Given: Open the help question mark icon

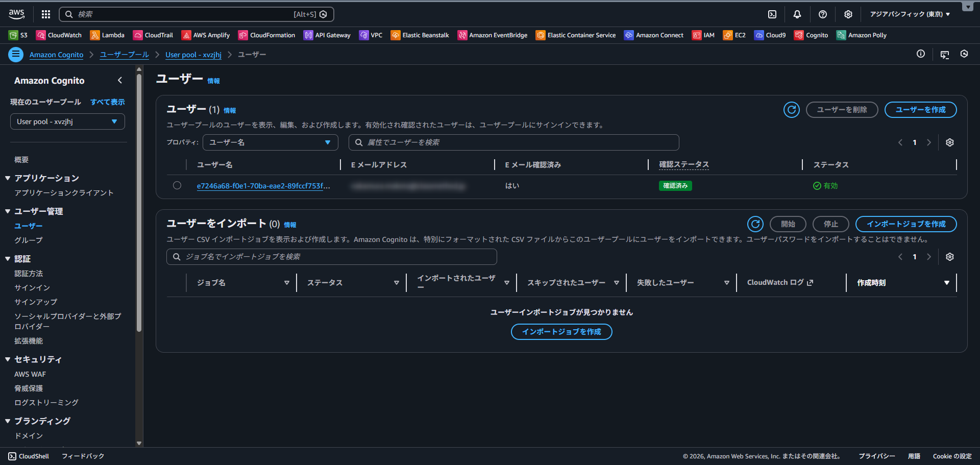Looking at the screenshot, I should [x=822, y=14].
